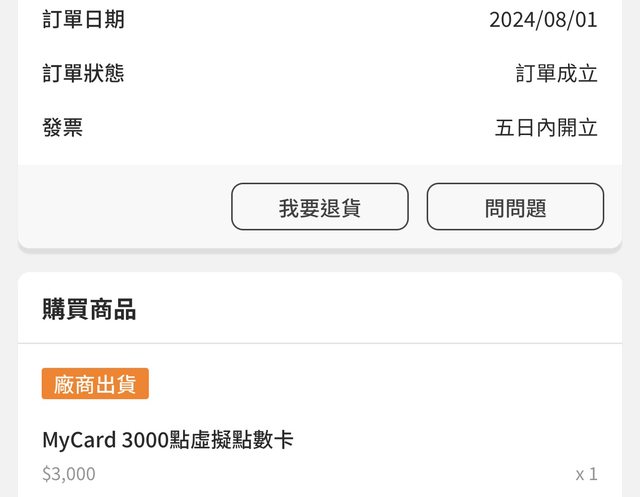
Task: Click the divider line below 購買商品
Action: [320, 343]
